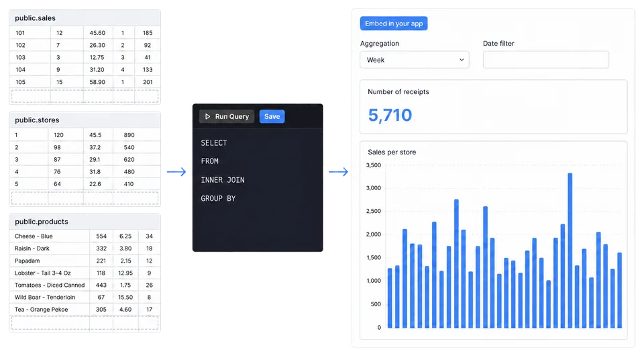This screenshot has width=644, height=356.
Task: Click Papadam product name
Action: [x=27, y=261]
